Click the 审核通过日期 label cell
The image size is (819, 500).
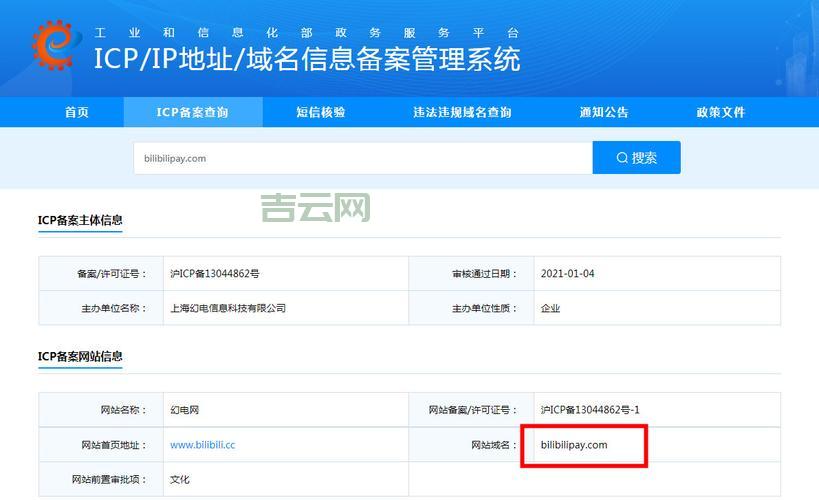tap(472, 274)
